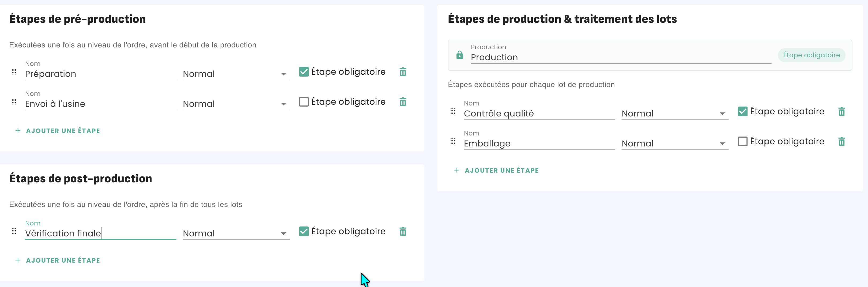
Task: Check Étape obligatoire for Emballage
Action: click(742, 141)
